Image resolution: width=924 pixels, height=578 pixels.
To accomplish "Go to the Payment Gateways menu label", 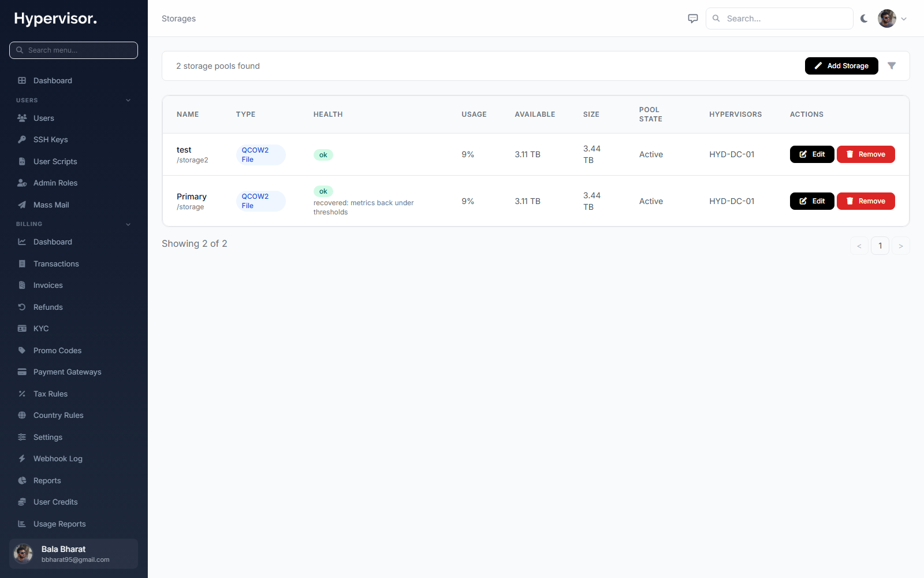I will click(x=68, y=372).
